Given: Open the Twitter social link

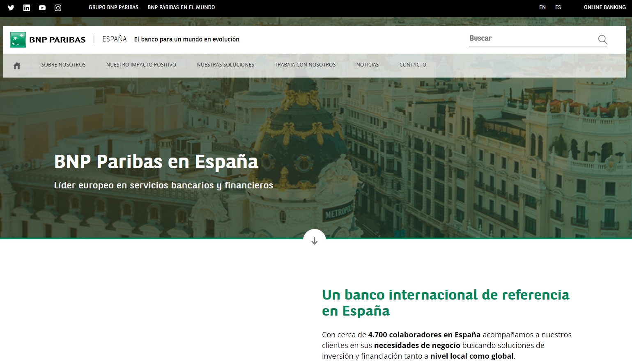Looking at the screenshot, I should (x=11, y=8).
